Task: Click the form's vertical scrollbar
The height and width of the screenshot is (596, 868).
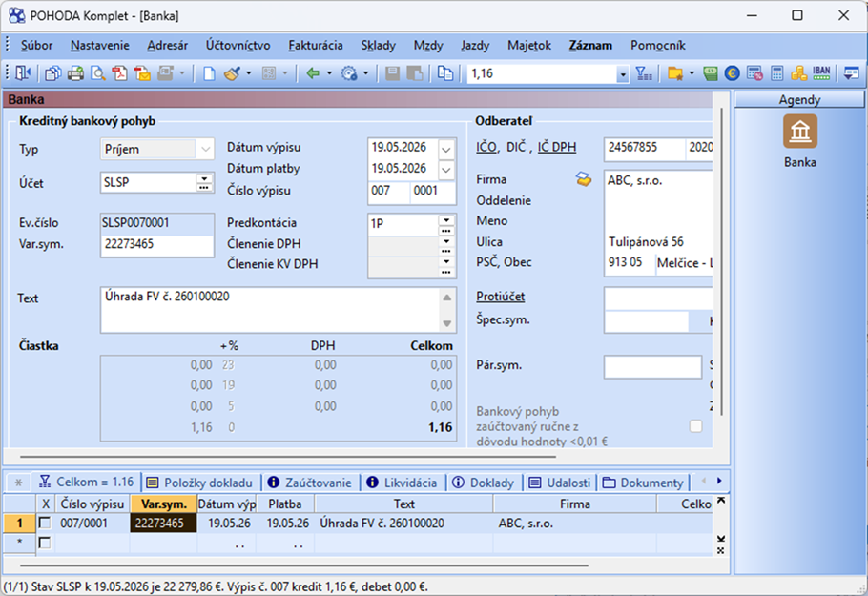Action: point(721,261)
